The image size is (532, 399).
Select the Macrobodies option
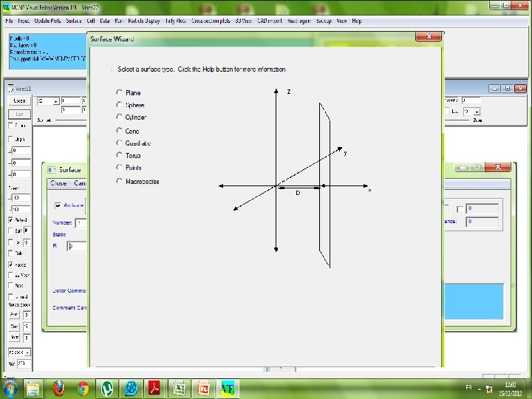point(119,181)
